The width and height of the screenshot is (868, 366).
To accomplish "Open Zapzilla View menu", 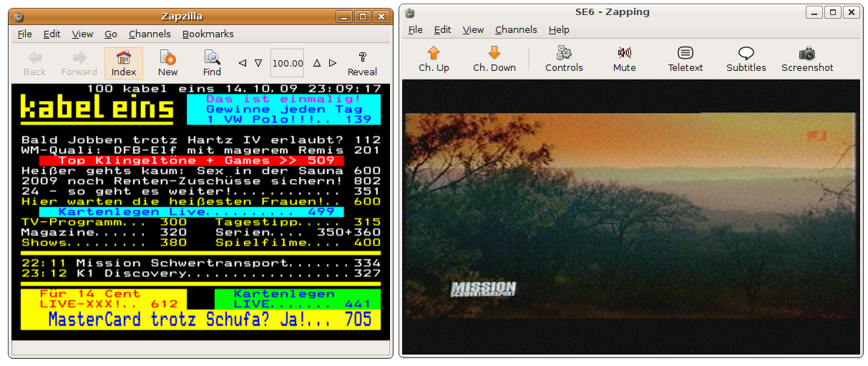I will point(82,34).
